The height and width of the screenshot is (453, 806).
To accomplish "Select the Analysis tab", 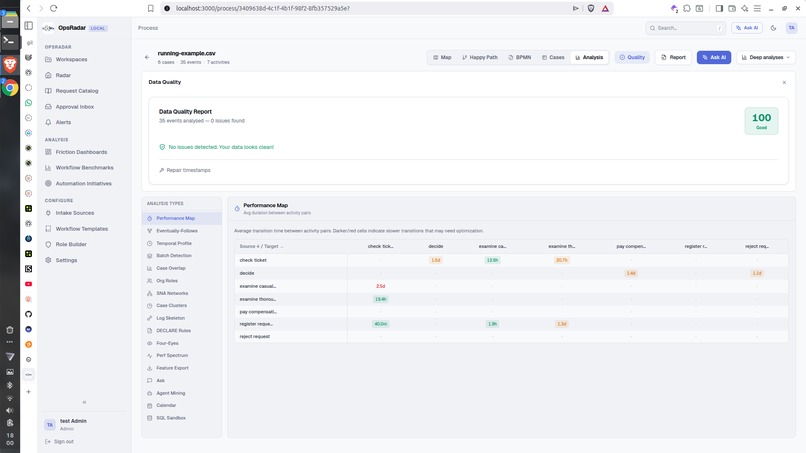I will point(589,57).
